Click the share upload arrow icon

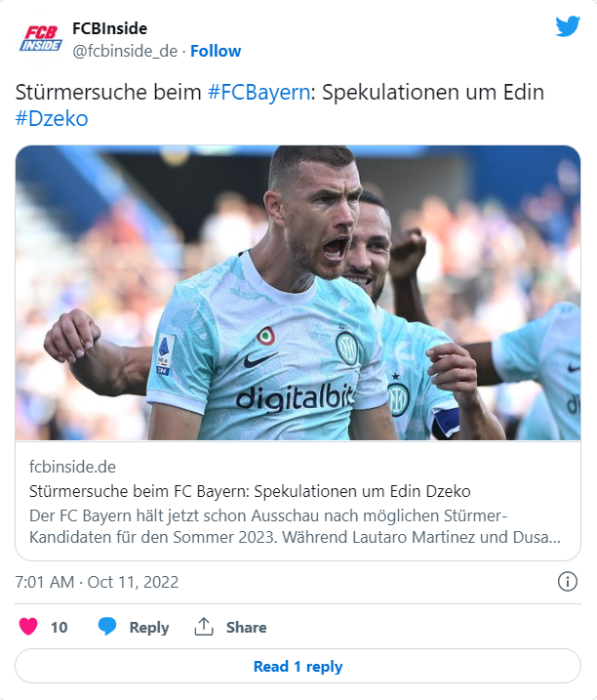click(x=204, y=627)
